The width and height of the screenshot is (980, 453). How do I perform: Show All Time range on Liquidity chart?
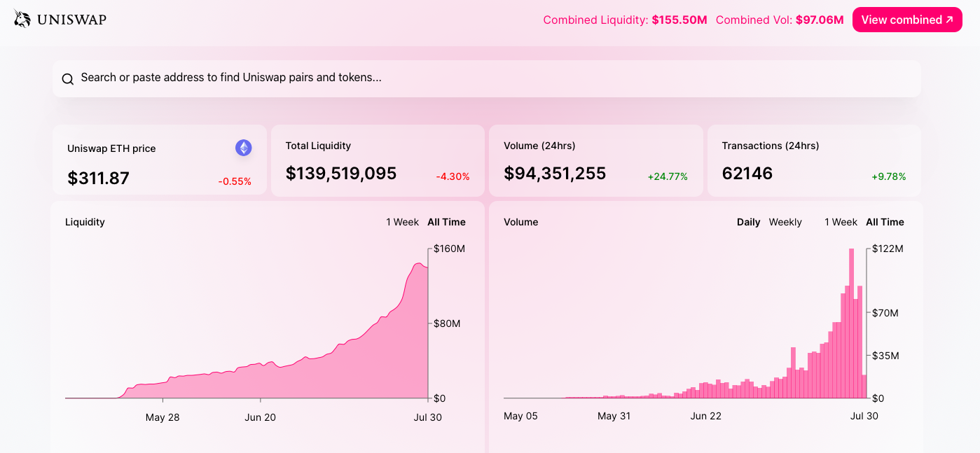[446, 222]
